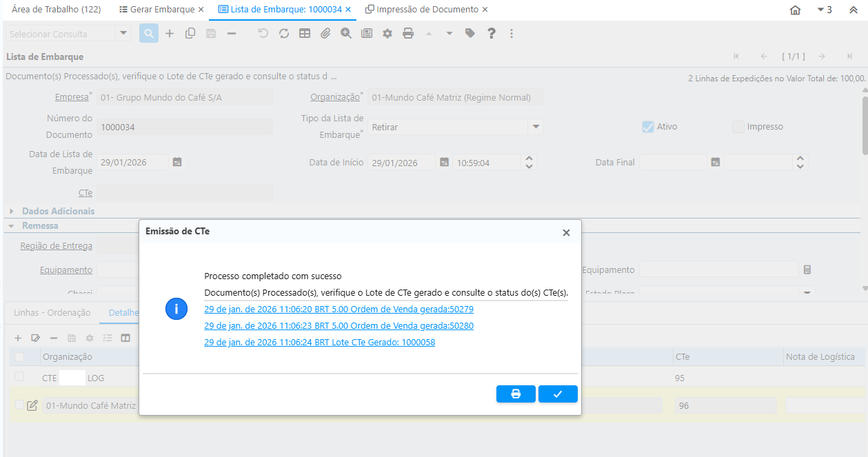Tick the CTE row selection checkbox

pyautogui.click(x=19, y=378)
